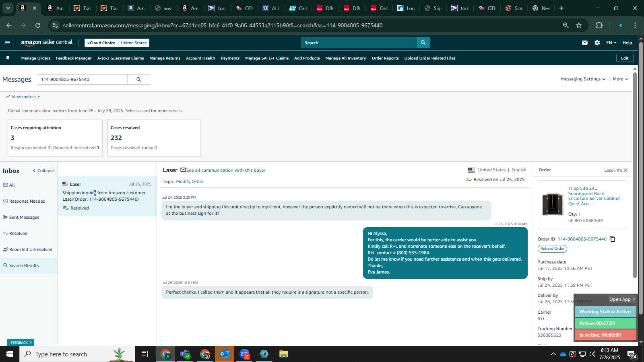Click the bookmark icon in navigation bar
Image resolution: width=644 pixels, height=362 pixels.
click(8, 58)
